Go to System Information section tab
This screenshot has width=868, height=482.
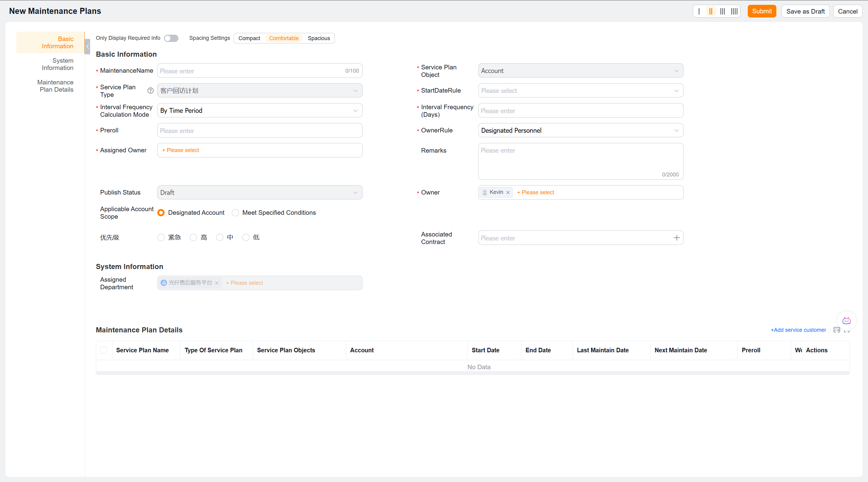50,64
